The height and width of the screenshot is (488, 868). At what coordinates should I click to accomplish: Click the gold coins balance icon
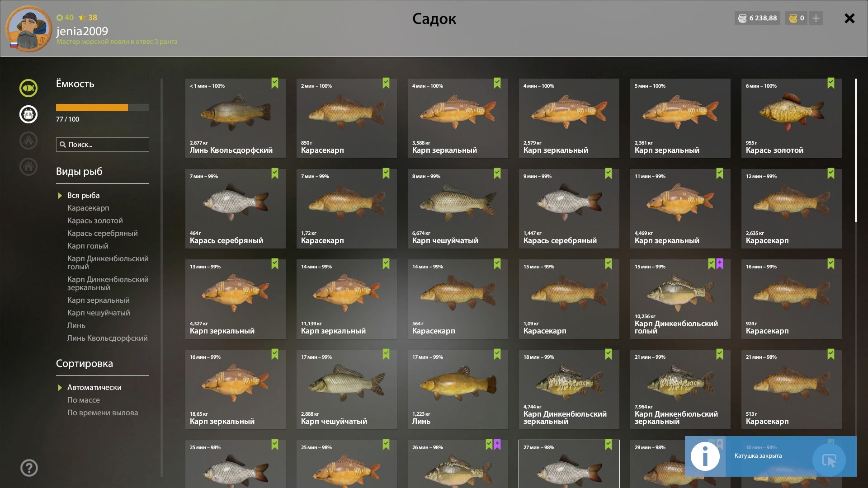793,18
